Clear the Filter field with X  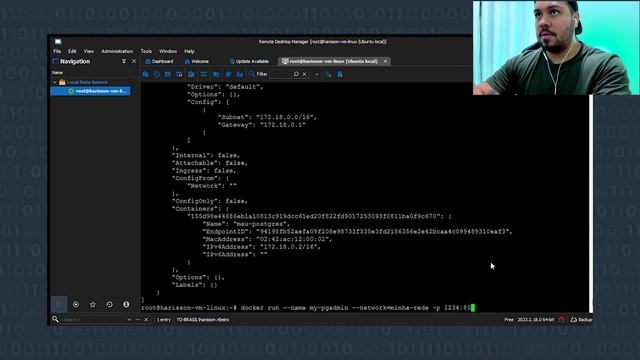[x=304, y=74]
